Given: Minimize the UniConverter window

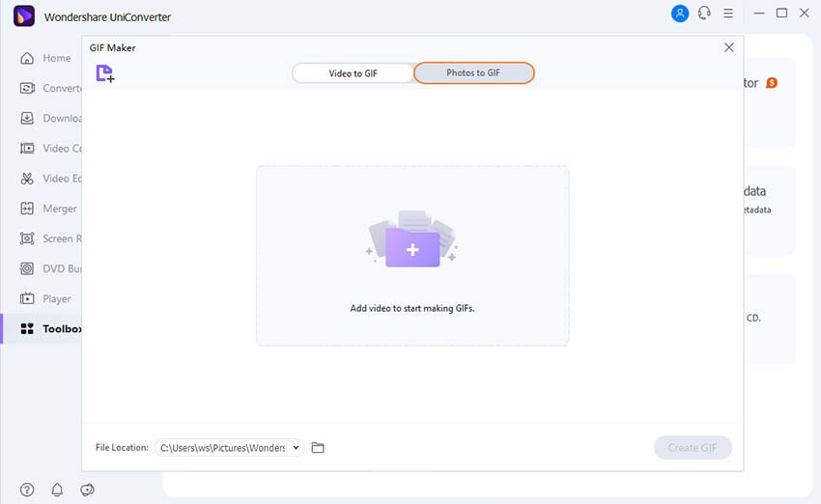Looking at the screenshot, I should (759, 14).
